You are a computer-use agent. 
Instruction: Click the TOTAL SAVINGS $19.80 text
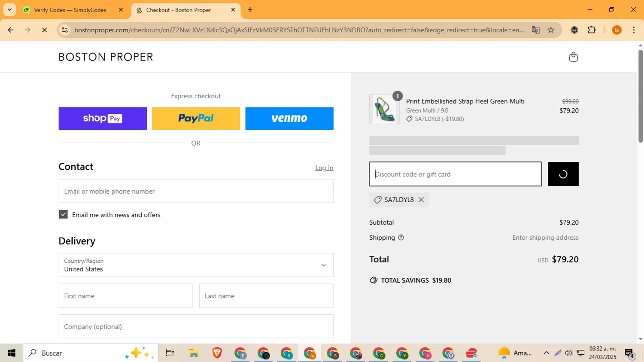point(416,280)
